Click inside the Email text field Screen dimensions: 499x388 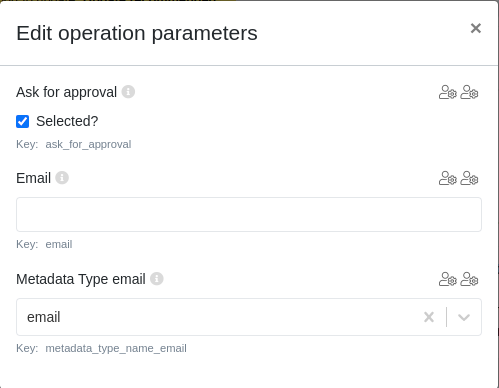coord(249,214)
